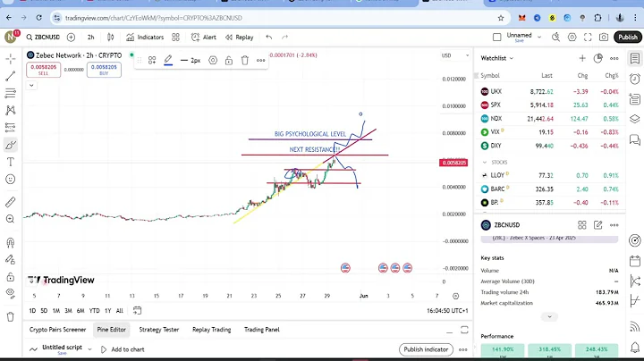Select SPX row in the watchlist
Viewport: 644px width, 361px height.
coord(549,105)
